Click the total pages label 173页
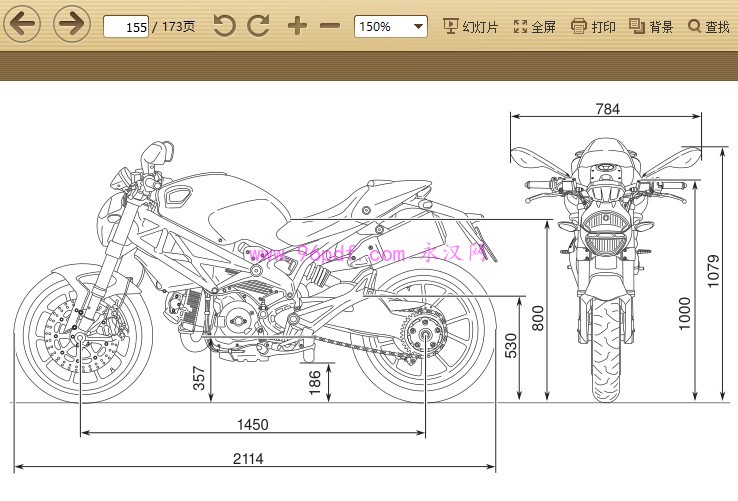The image size is (738, 501). point(178,26)
